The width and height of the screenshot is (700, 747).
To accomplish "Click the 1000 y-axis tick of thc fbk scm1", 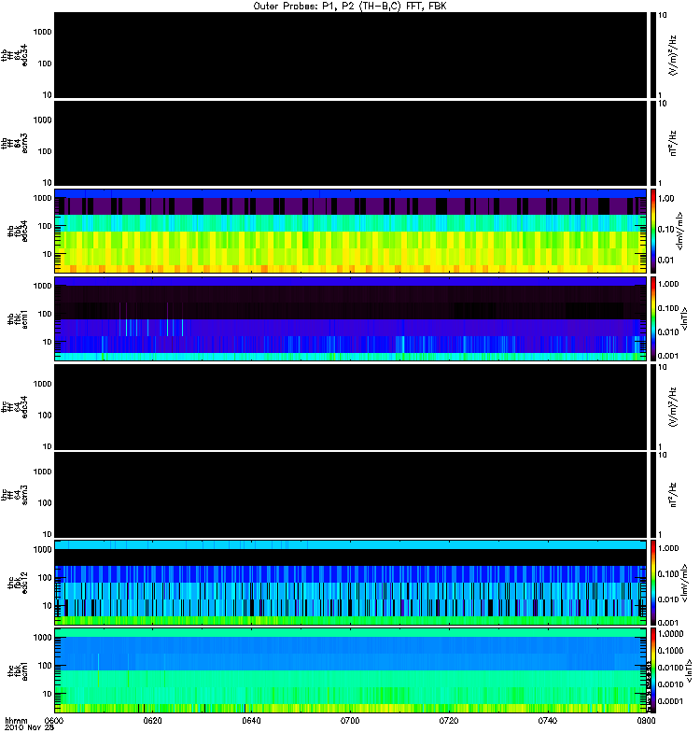I will (42, 638).
